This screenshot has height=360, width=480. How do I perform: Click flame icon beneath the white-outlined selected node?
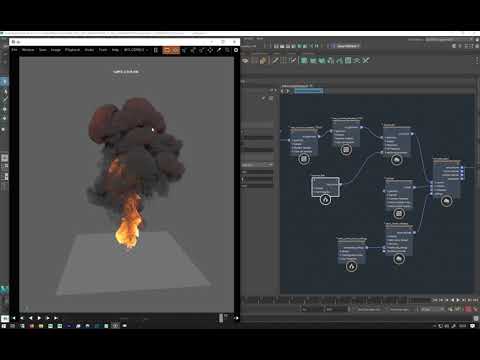tap(326, 200)
